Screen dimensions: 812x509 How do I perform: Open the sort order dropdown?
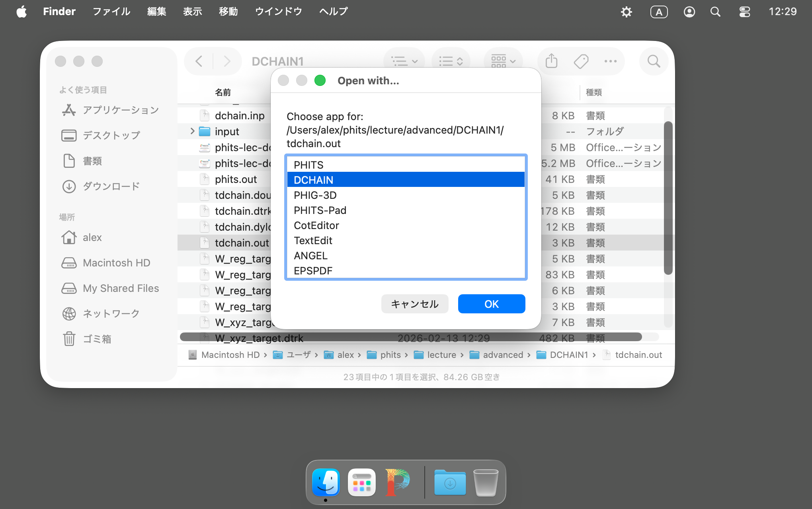point(451,61)
